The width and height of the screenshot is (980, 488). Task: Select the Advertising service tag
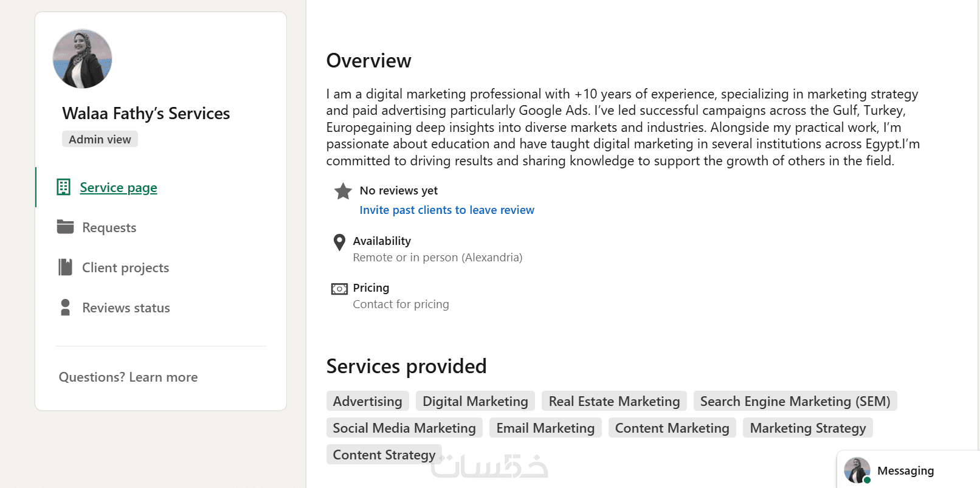coord(367,401)
